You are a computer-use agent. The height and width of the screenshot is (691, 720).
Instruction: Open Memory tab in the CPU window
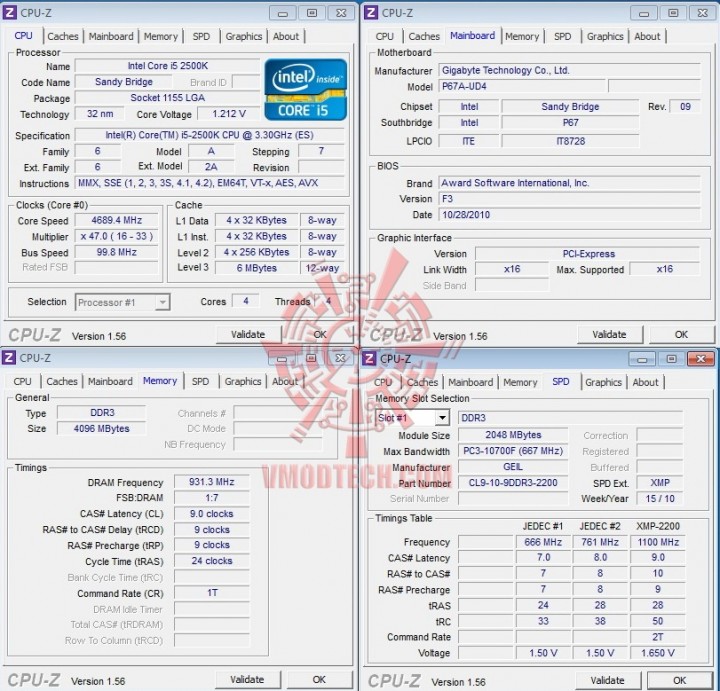161,36
